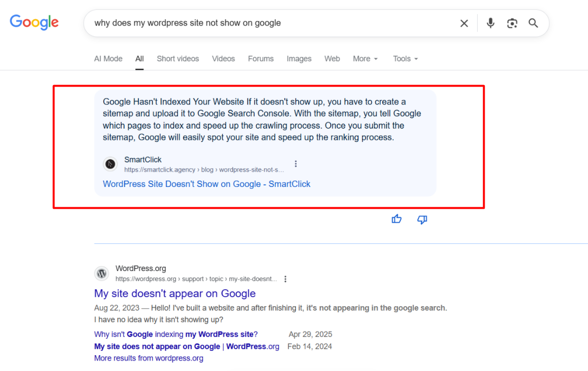Click the microphone icon for voice search

point(490,23)
